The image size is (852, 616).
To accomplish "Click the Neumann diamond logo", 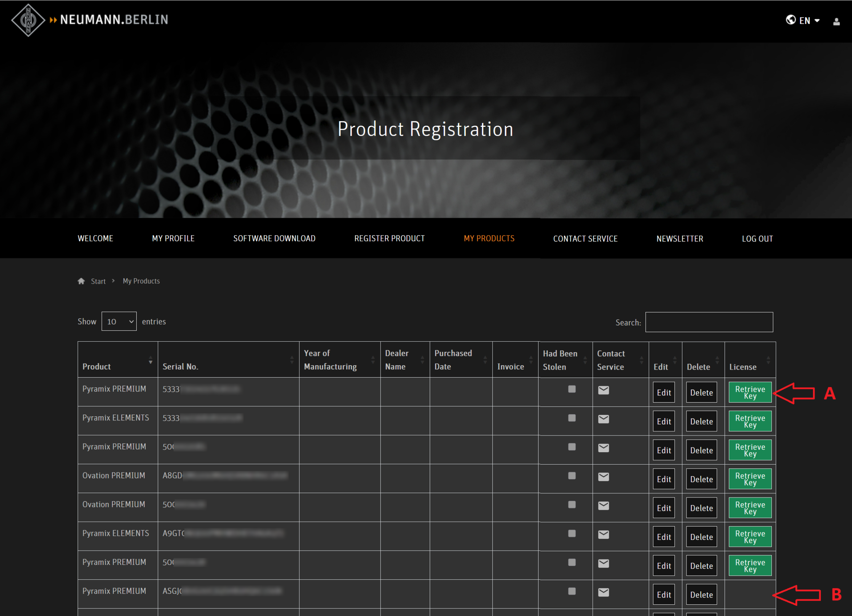I will (28, 20).
